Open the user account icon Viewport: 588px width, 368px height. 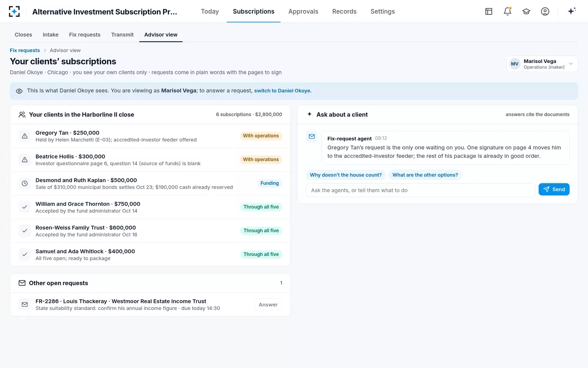545,11
